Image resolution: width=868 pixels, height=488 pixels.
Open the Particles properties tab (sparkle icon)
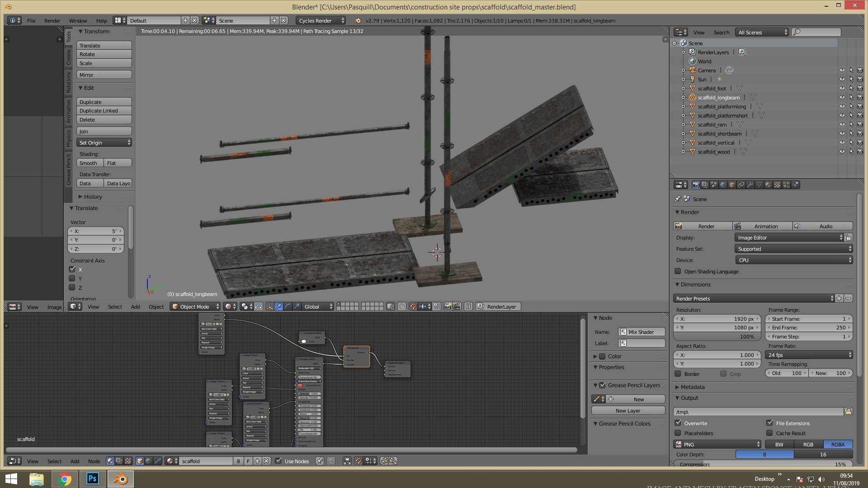coord(786,185)
